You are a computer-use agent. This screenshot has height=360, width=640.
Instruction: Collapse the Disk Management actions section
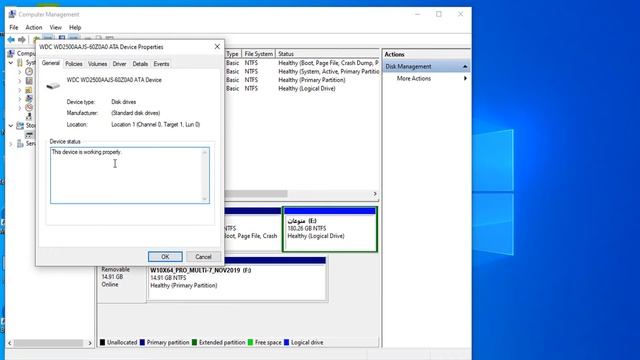pos(465,67)
